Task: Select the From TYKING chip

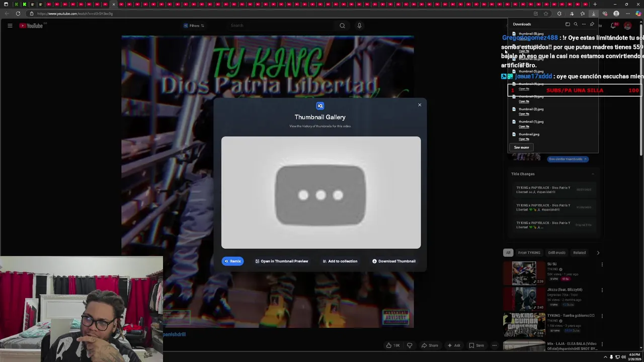Action: [x=529, y=252]
